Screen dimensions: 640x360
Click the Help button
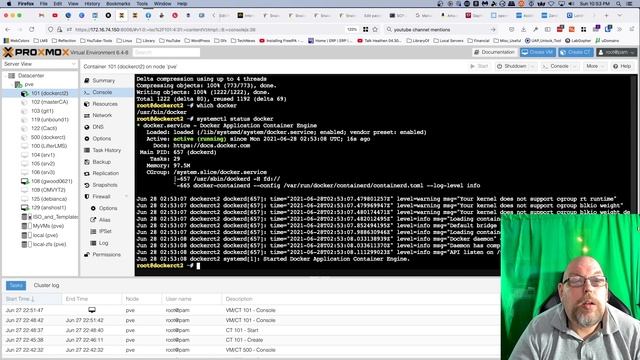click(x=622, y=66)
